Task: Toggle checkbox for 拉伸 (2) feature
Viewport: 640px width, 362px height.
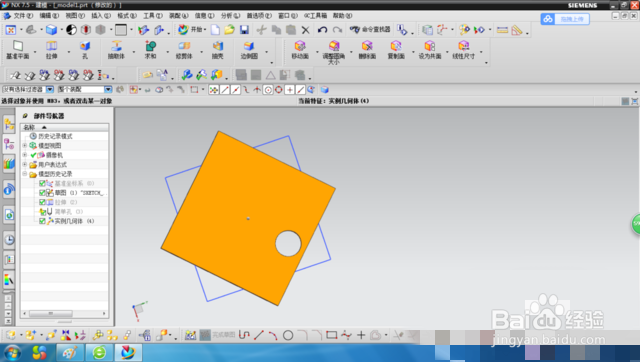Action: point(42,202)
